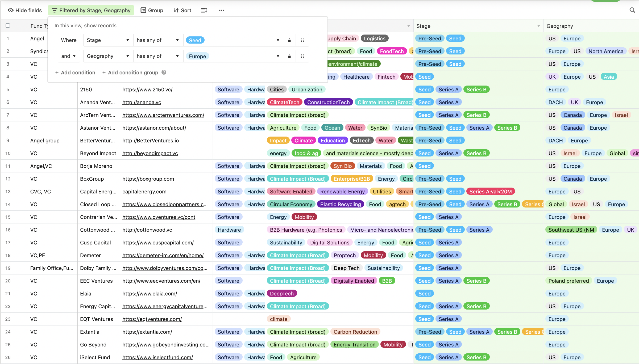
Task: Open the https://eqtventures.com/ link
Action: [x=152, y=319]
